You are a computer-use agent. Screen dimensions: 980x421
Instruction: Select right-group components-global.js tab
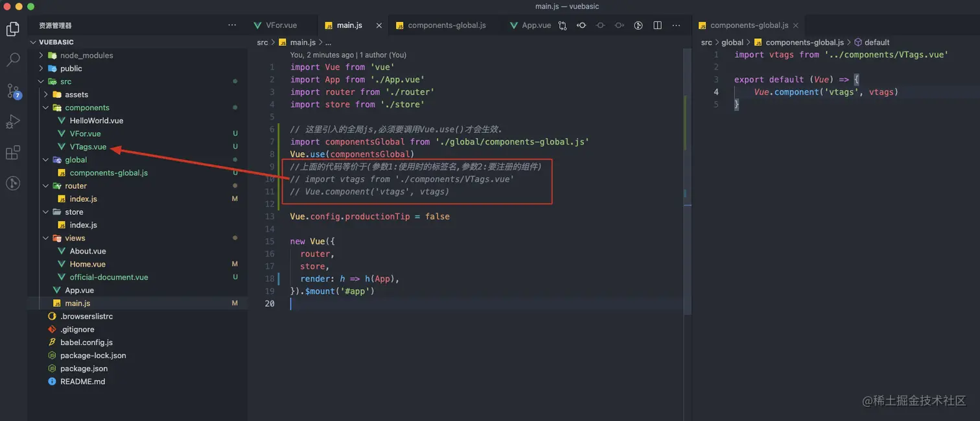(749, 25)
